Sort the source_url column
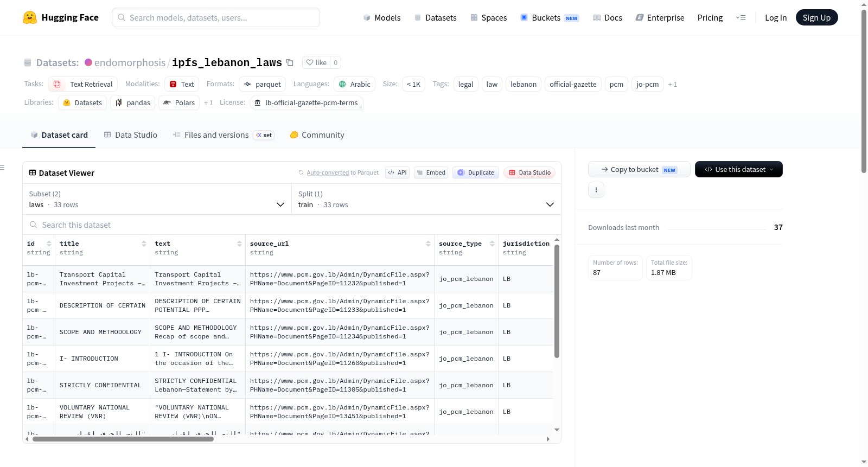This screenshot has height=467, width=868. (428, 244)
